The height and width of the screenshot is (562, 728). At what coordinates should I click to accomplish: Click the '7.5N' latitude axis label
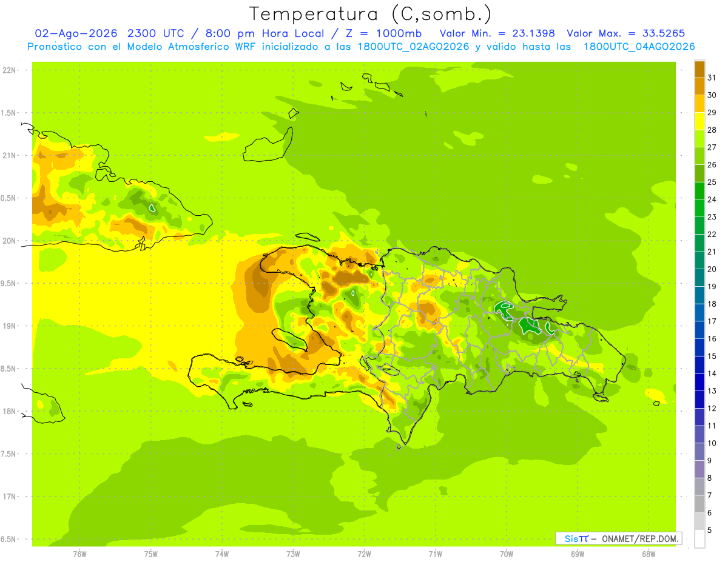tap(9, 453)
